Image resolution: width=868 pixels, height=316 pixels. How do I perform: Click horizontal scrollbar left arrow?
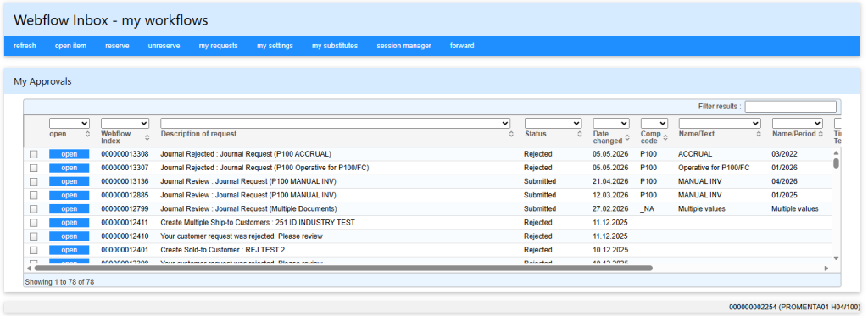[x=30, y=268]
